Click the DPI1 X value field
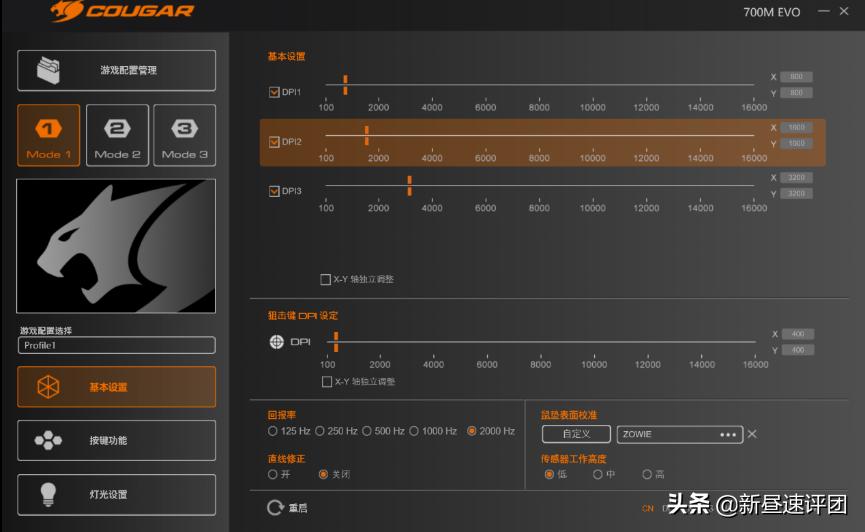The height and width of the screenshot is (532, 865). [x=796, y=77]
